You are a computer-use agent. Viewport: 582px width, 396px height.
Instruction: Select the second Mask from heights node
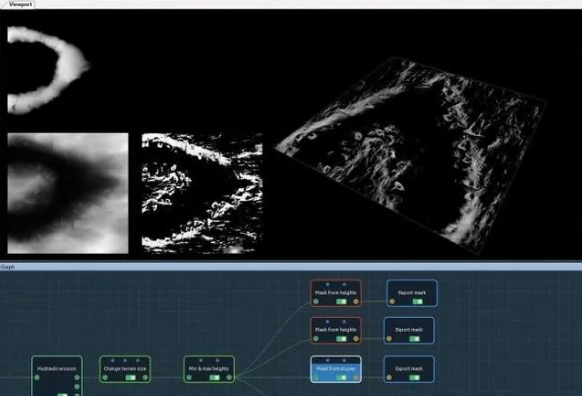click(336, 330)
